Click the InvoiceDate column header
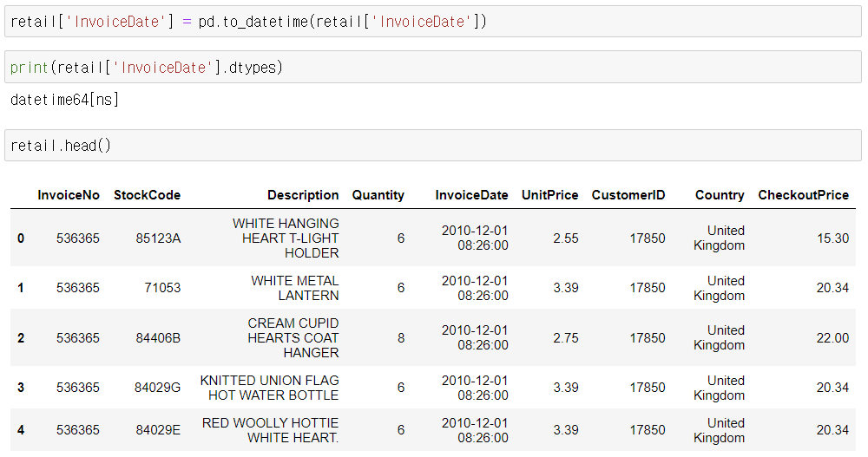This screenshot has height=457, width=868. (x=471, y=195)
